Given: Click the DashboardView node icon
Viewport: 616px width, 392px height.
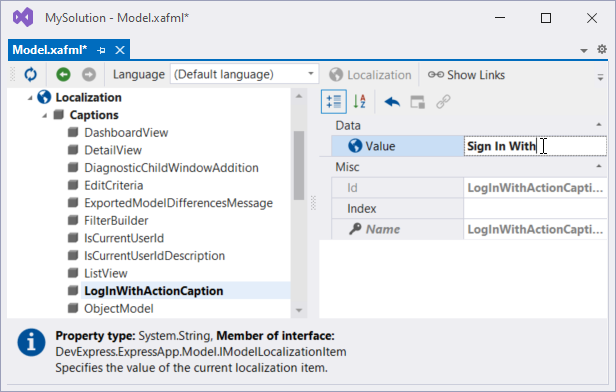Looking at the screenshot, I should click(73, 132).
